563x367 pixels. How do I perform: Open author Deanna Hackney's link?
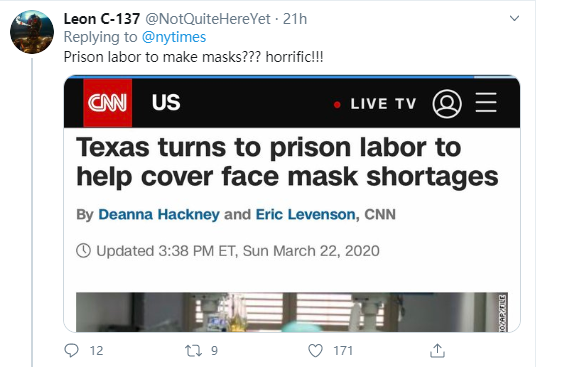pos(159,214)
